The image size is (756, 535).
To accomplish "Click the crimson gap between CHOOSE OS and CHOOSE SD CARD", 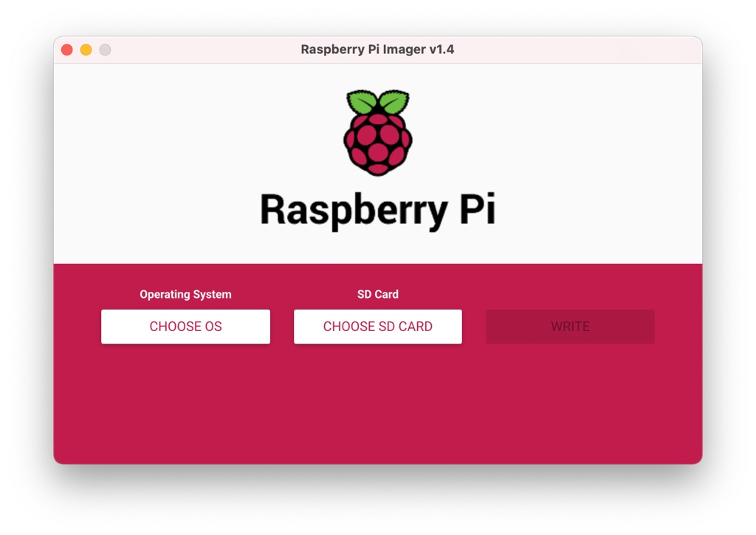I will click(x=282, y=327).
